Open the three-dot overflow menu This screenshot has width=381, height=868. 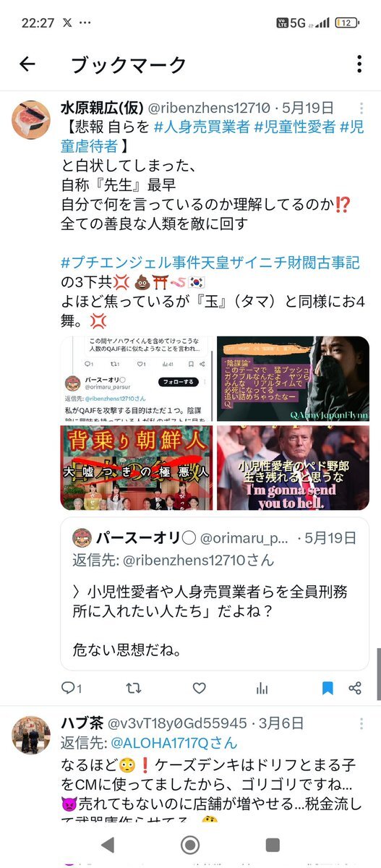tap(359, 64)
